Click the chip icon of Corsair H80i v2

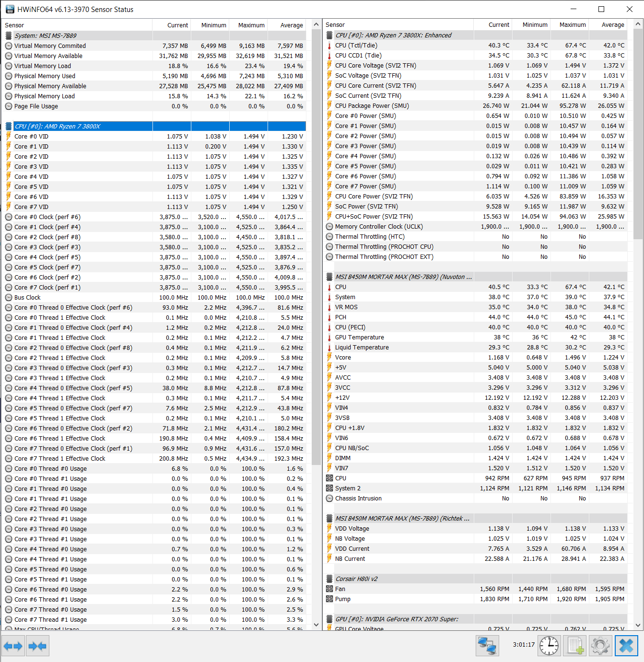tap(329, 579)
